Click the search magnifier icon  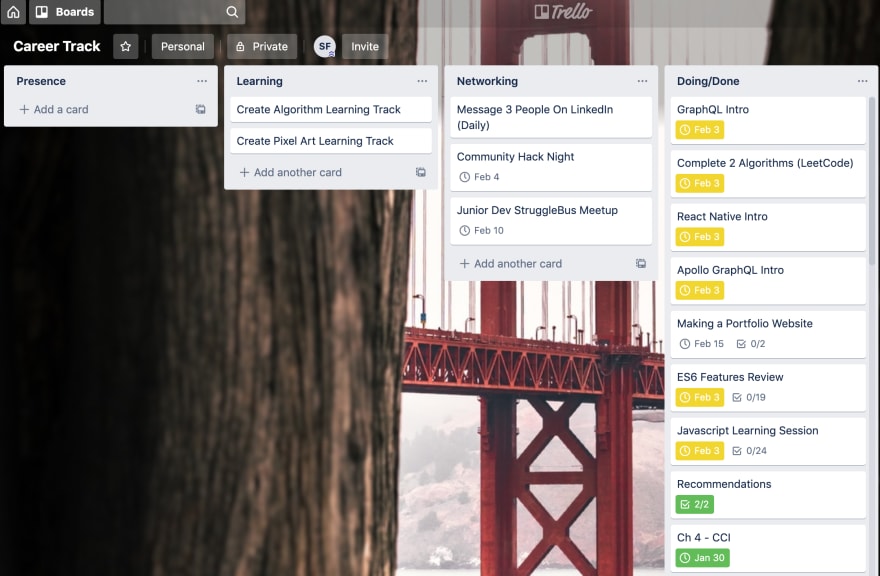(232, 12)
